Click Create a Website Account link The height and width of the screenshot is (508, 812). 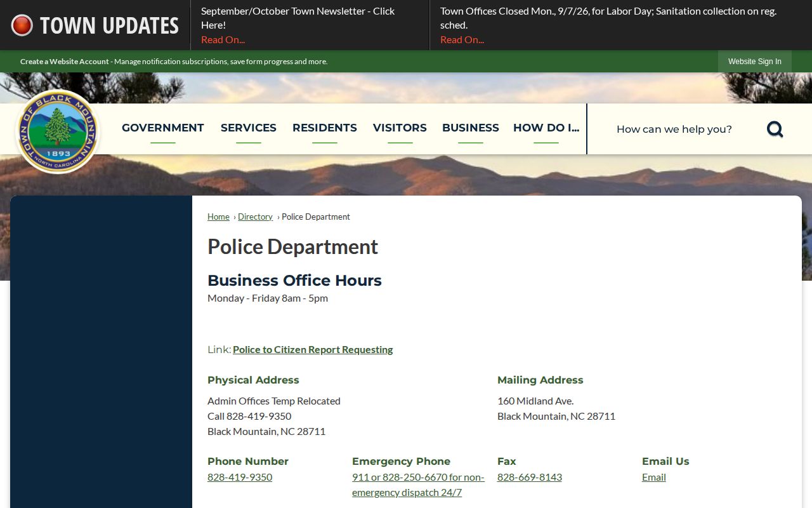(65, 62)
